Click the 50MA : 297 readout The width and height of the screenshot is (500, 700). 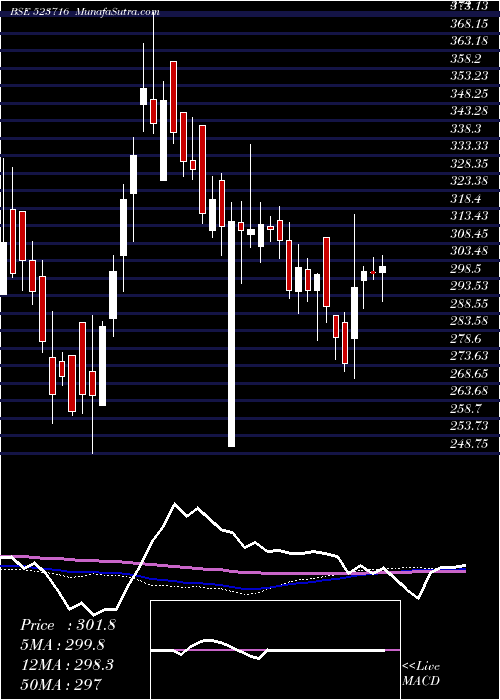click(x=61, y=684)
